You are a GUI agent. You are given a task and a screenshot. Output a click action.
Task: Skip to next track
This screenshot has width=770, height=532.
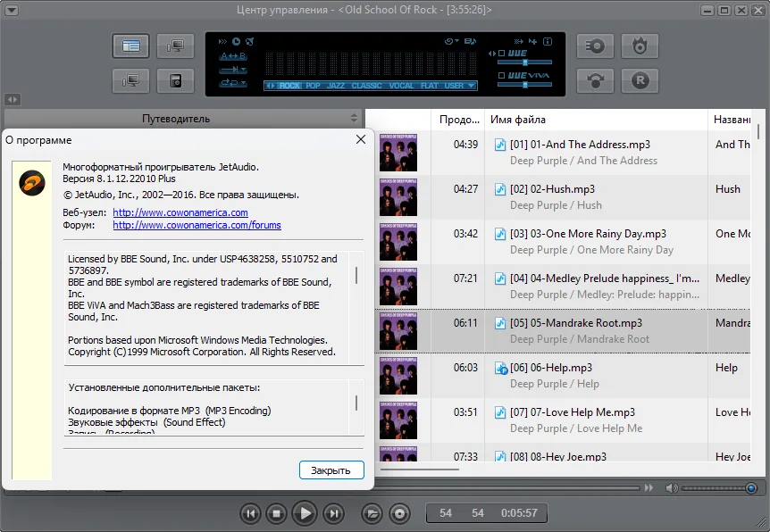tap(333, 513)
